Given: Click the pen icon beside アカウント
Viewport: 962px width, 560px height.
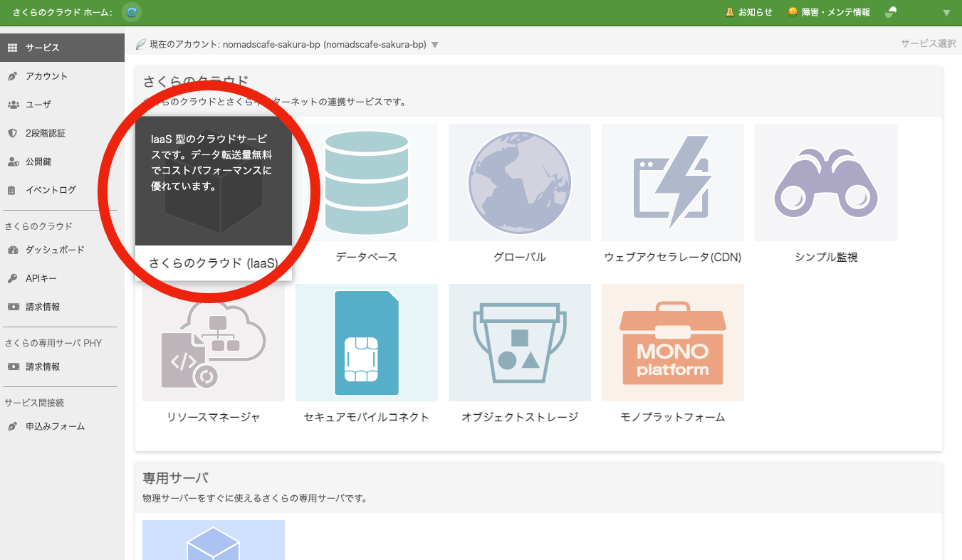Looking at the screenshot, I should 12,76.
